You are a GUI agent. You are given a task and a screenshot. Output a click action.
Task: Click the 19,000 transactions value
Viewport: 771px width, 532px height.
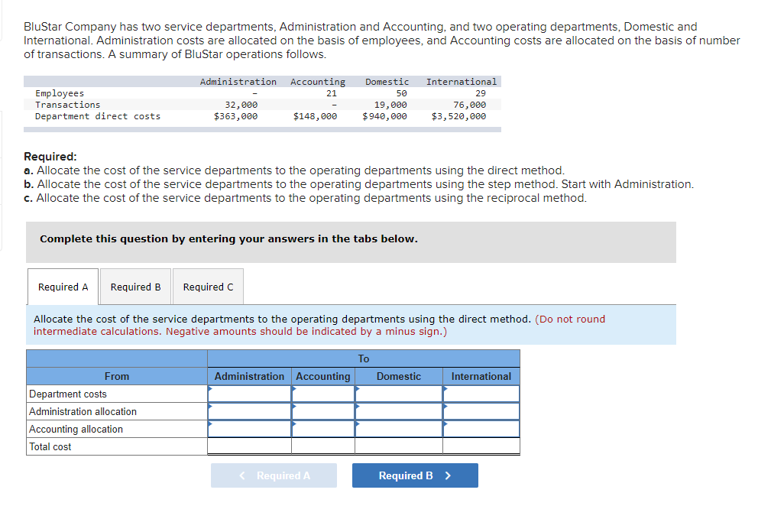390,105
